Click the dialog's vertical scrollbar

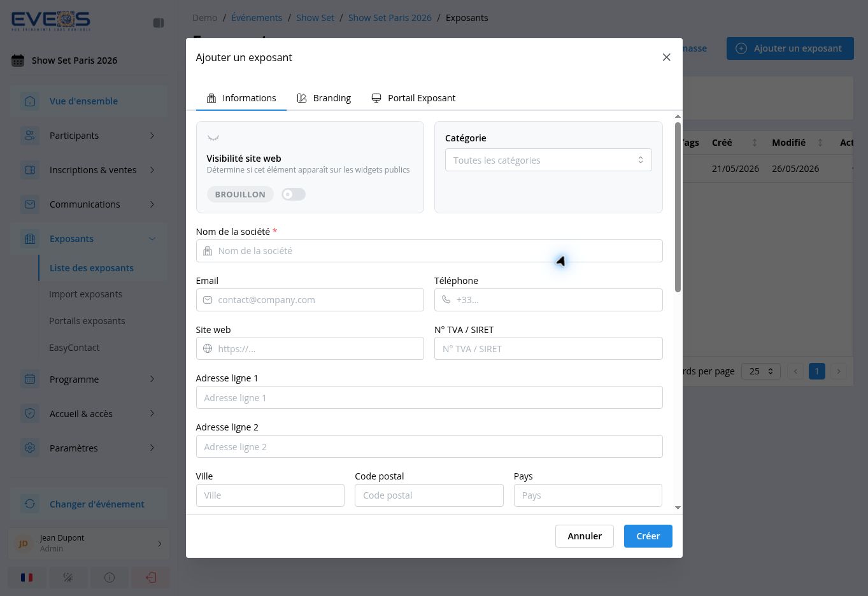tap(678, 207)
